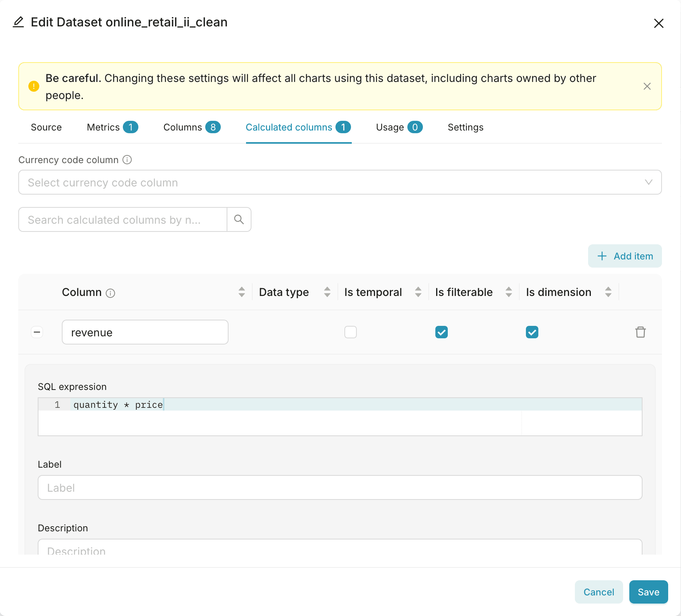
Task: Uncheck Is filterable for revenue
Action: [x=442, y=332]
